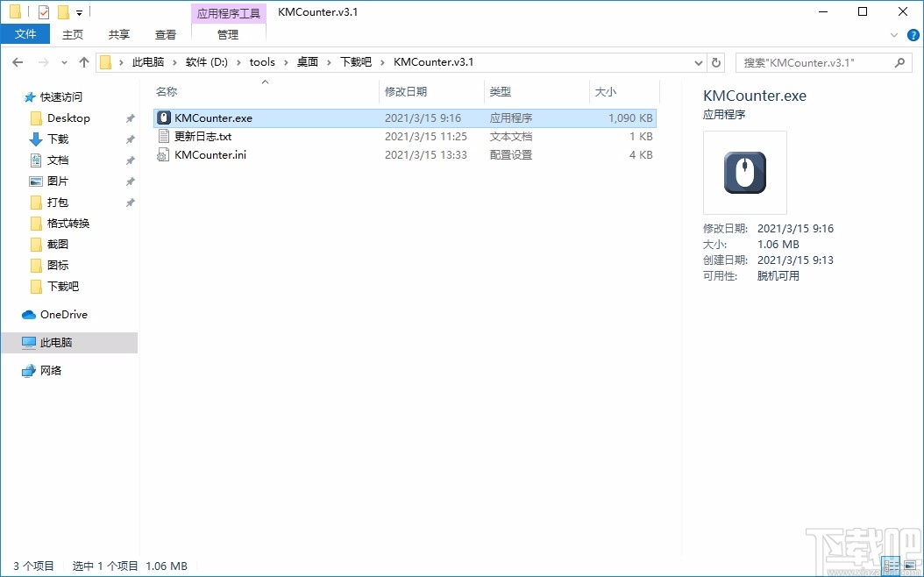Click the Help question mark icon
This screenshot has height=577, width=924.
click(x=913, y=35)
